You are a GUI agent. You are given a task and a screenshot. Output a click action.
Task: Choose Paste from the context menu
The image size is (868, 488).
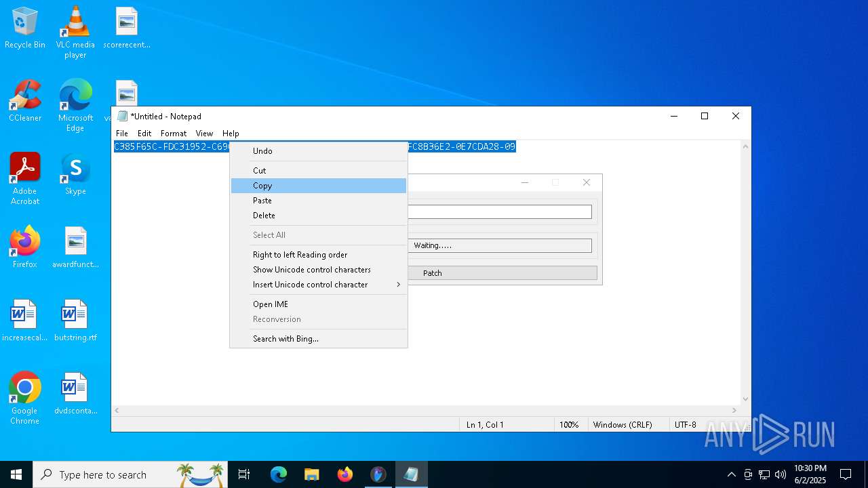319,201
